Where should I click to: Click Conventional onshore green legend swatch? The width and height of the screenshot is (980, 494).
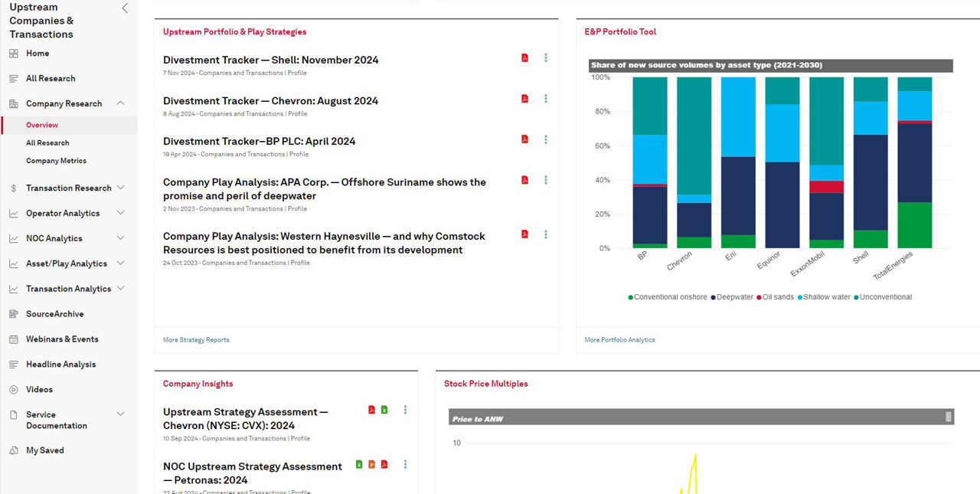click(x=631, y=297)
